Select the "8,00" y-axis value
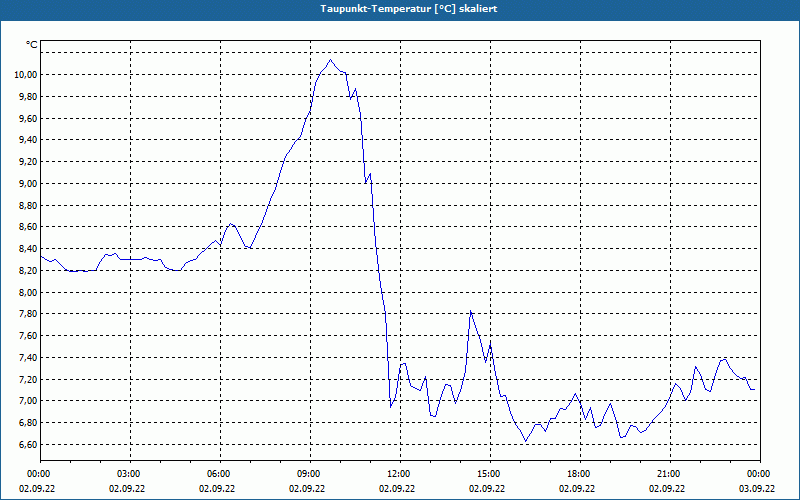 coord(28,293)
